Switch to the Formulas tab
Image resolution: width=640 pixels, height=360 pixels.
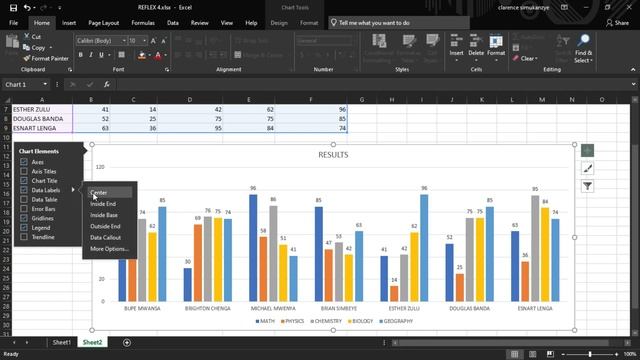point(143,23)
